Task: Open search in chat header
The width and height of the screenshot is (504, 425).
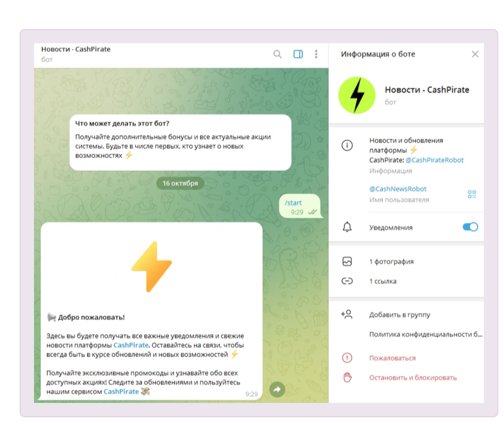Action: 277,54
